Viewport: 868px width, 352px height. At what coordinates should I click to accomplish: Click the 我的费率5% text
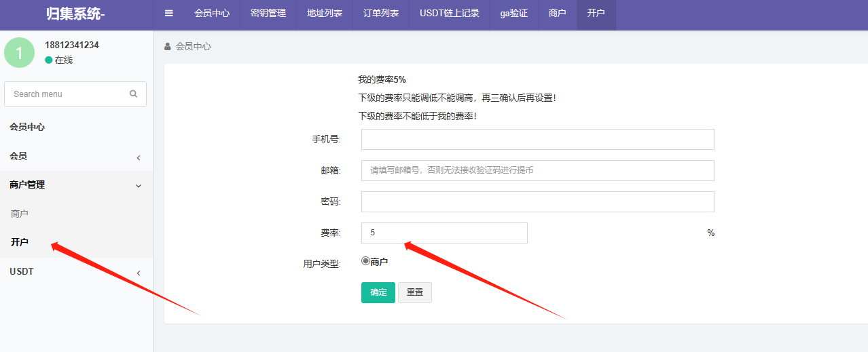382,79
